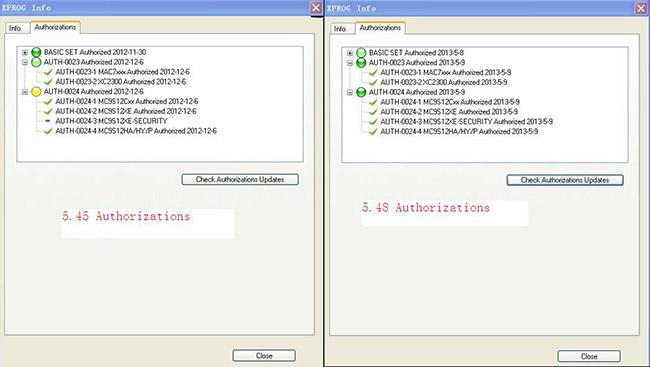Select 'AUTH-0023-2 XC2300 Authorized 2013-5-9' text

(444, 83)
